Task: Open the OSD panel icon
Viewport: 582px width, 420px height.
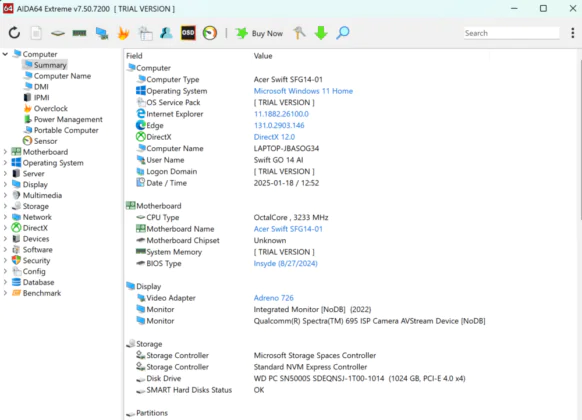Action: point(188,33)
